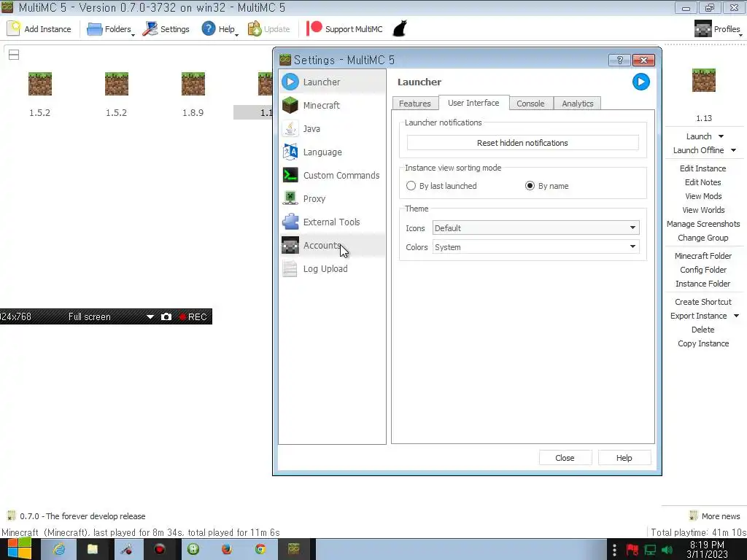Click the Close button in Settings dialog

click(565, 458)
